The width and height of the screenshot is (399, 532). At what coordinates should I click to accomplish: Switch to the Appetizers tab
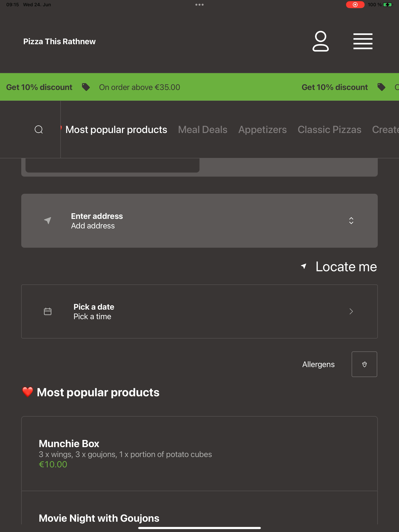click(x=263, y=129)
